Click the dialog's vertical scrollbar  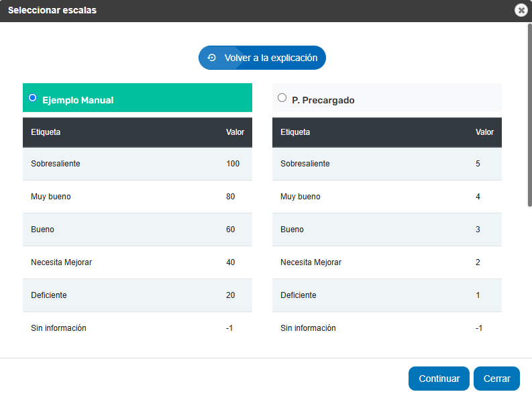pyautogui.click(x=529, y=115)
